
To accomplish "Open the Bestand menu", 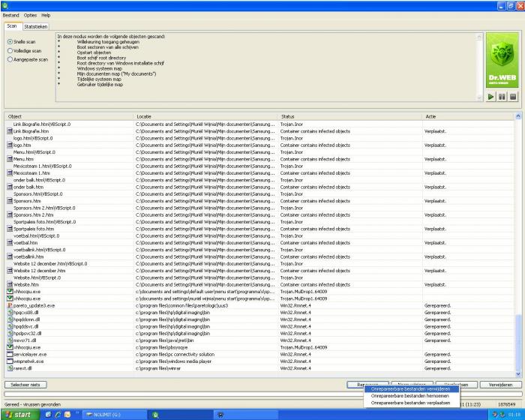I will [10, 16].
